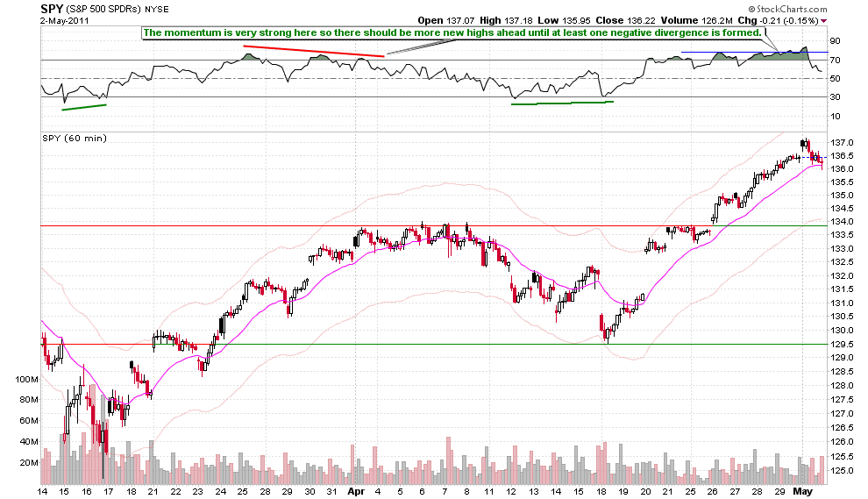This screenshot has height=499, width=868.
Task: Click the StockCharts.com copyright label
Action: click(x=787, y=9)
